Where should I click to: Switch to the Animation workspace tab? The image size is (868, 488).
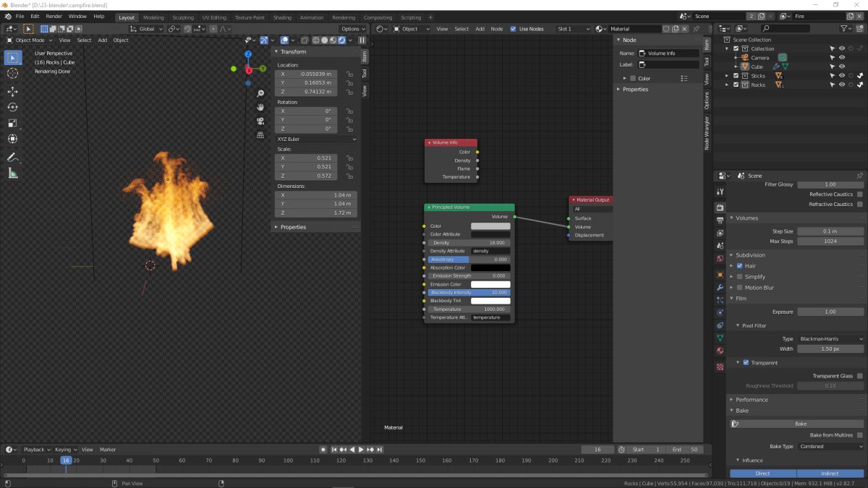[312, 17]
